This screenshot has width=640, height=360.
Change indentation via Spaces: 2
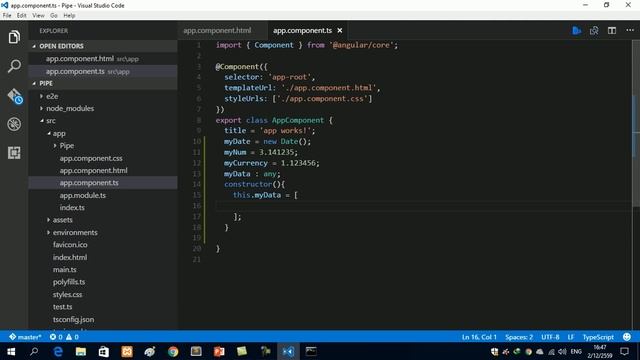519,337
